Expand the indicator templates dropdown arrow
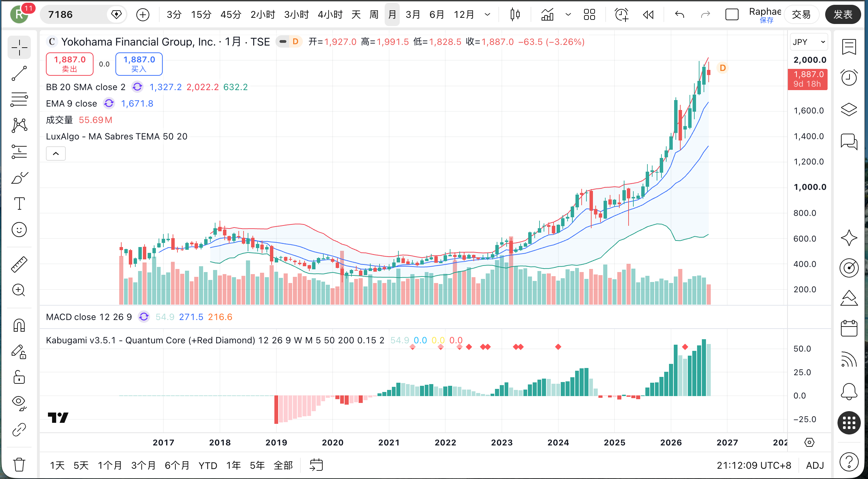The height and width of the screenshot is (479, 868). (568, 15)
